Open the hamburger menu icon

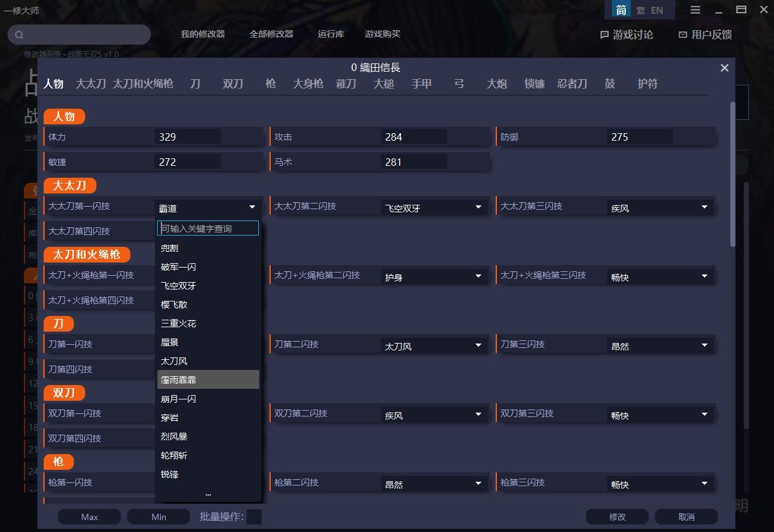[x=695, y=10]
